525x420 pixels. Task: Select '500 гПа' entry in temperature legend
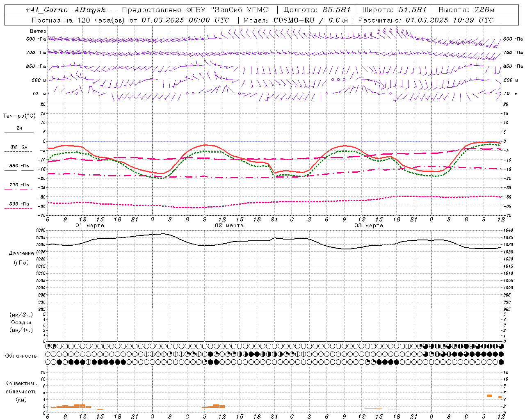click(x=19, y=204)
